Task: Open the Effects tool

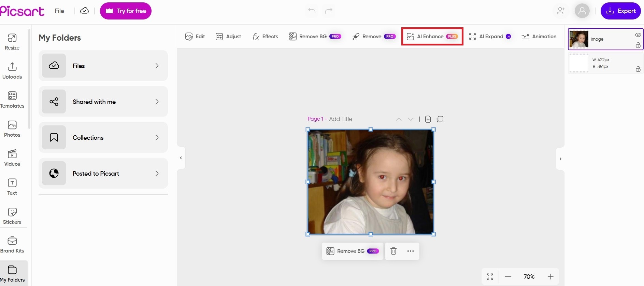Action: coord(265,37)
